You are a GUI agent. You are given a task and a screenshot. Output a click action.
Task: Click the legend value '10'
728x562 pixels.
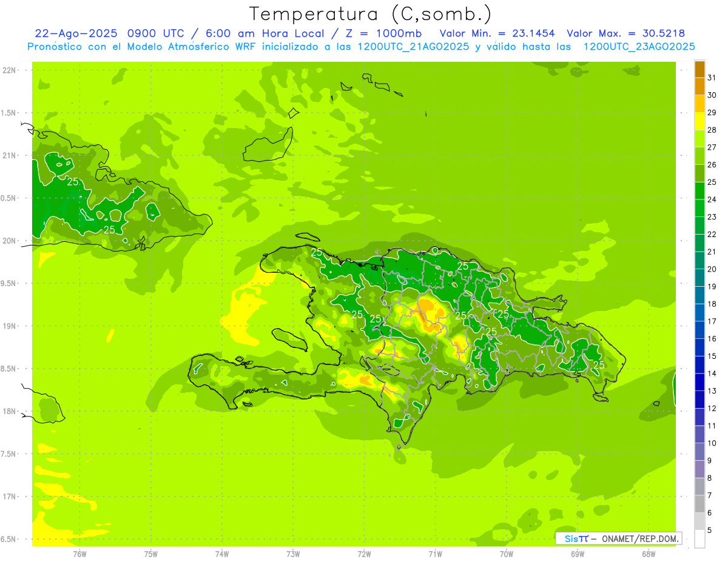tap(712, 443)
